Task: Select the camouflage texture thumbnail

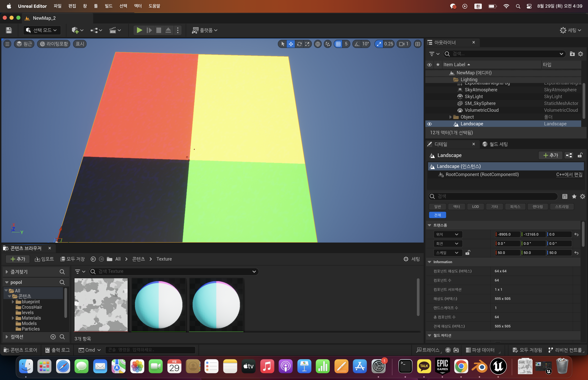Action: pos(101,304)
